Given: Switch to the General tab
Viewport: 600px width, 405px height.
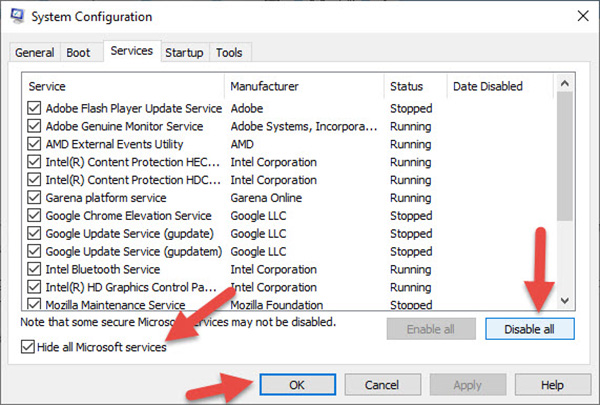Looking at the screenshot, I should tap(34, 52).
